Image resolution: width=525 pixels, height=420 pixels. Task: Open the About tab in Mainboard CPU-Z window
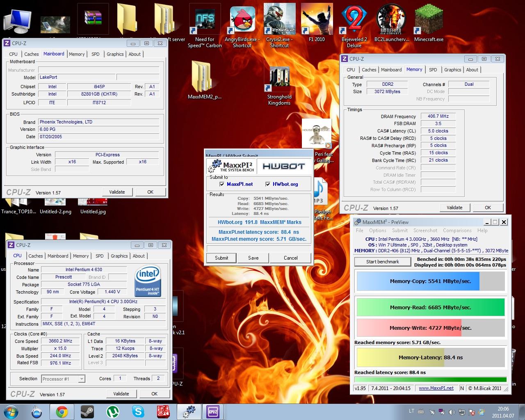pos(135,54)
